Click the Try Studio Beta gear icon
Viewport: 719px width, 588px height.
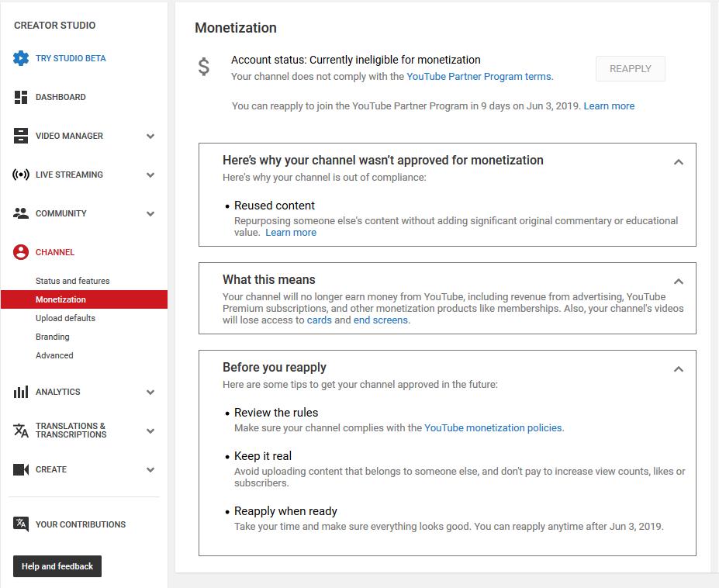coord(21,58)
